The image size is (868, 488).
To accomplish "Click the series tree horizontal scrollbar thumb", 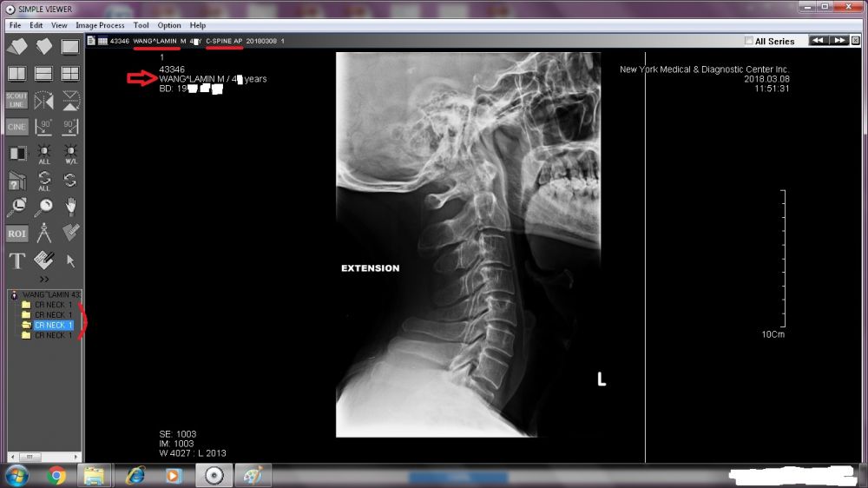I will (30, 457).
